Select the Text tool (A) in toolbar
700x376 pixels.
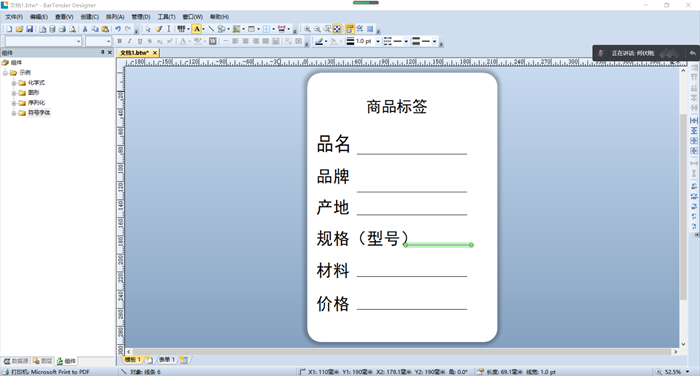click(x=196, y=29)
